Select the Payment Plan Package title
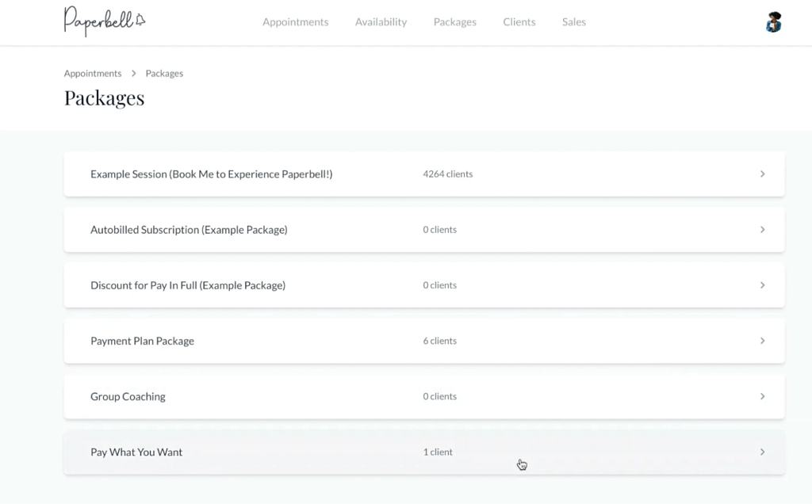 (143, 341)
